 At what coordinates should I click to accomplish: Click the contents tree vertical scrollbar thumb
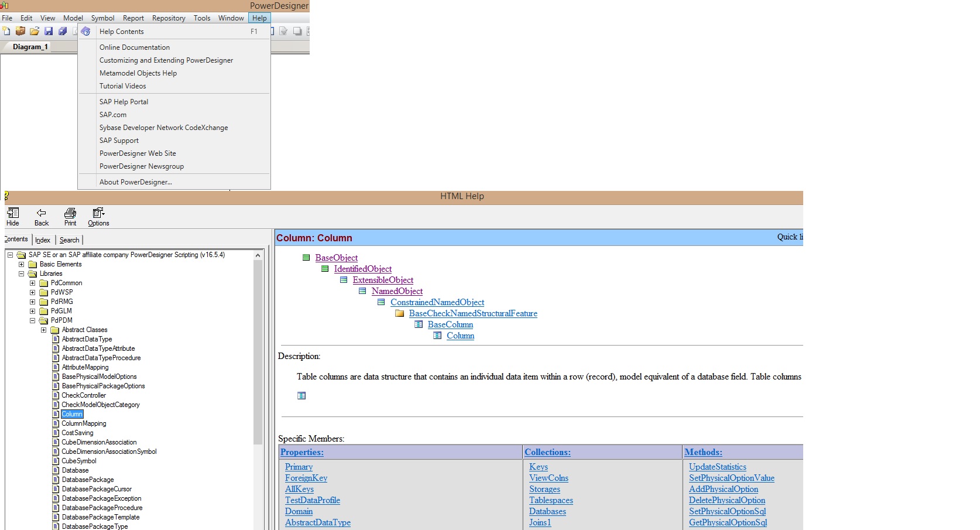click(x=258, y=353)
